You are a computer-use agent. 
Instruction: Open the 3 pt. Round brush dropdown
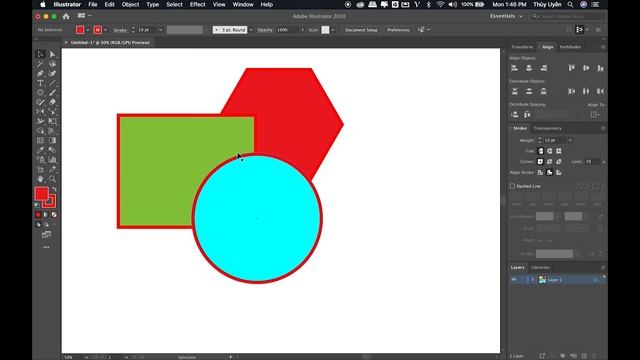tap(251, 30)
